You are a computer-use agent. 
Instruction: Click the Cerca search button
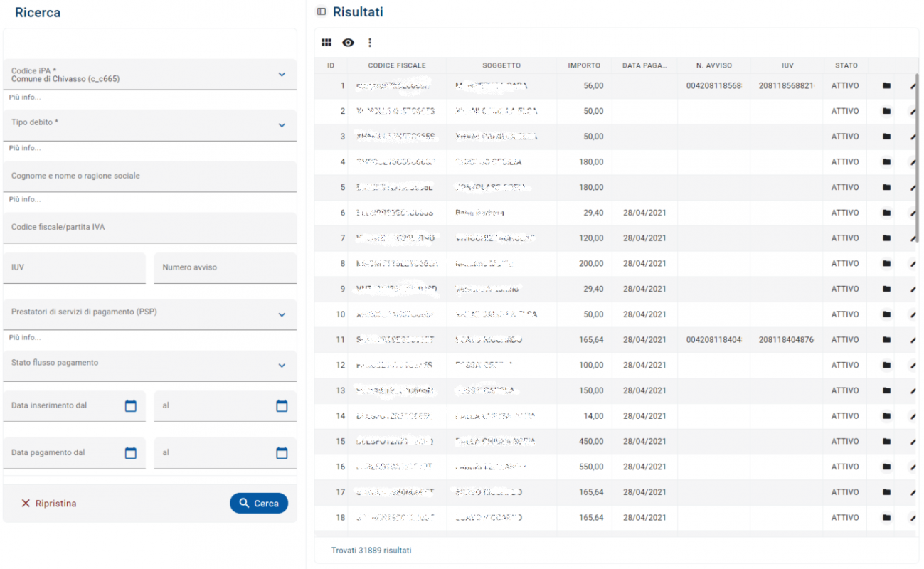[x=259, y=503]
